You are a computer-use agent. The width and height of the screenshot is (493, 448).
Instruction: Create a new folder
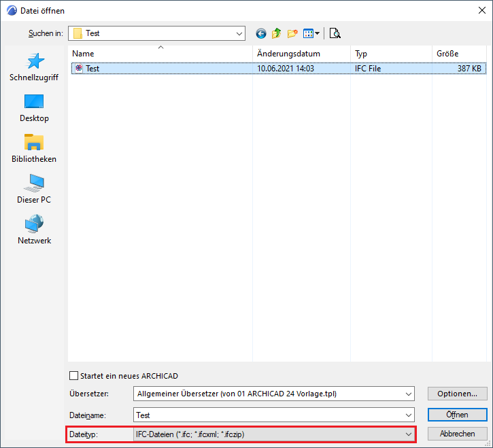pyautogui.click(x=292, y=33)
